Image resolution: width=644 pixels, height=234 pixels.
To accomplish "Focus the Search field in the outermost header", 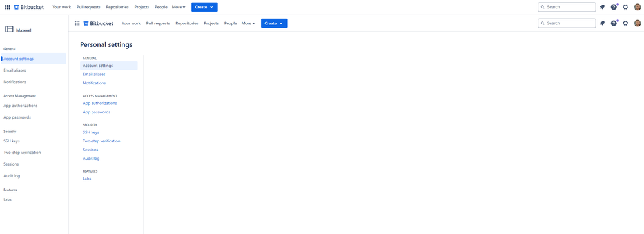I will [x=567, y=7].
